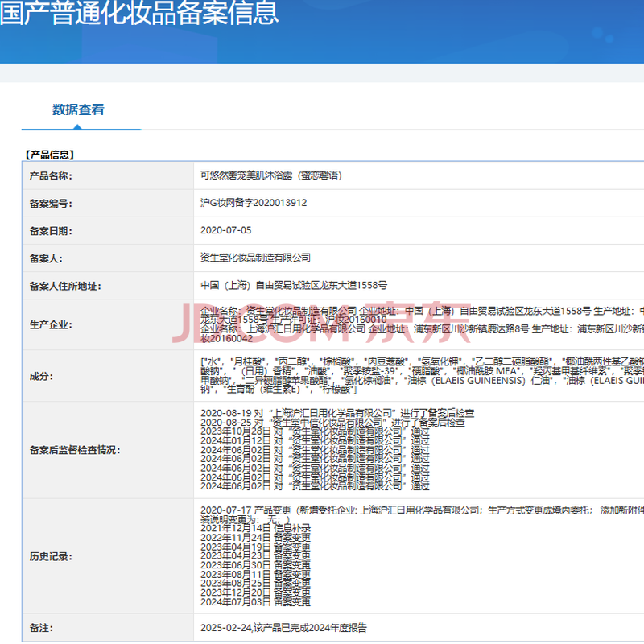This screenshot has height=644, width=644.
Task: Select the filer name 资生堂化妆品制造有限公司
Action: pyautogui.click(x=255, y=258)
